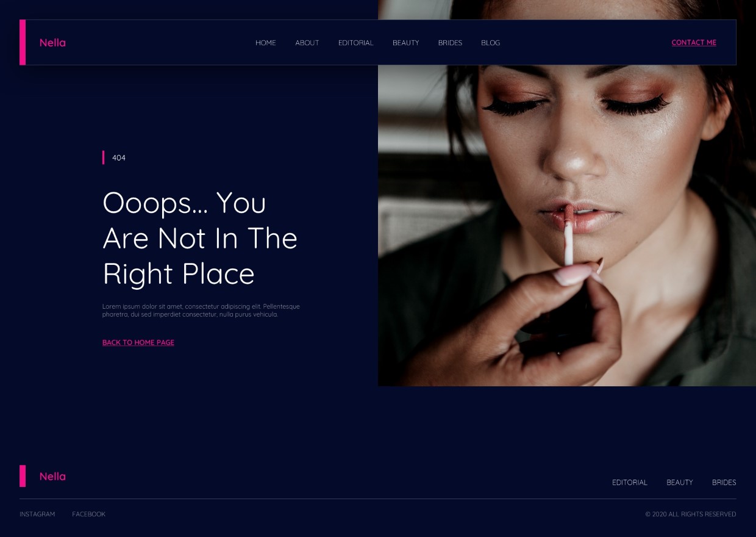Select Editorial in the top navigation
Image resolution: width=756 pixels, height=537 pixels.
point(356,43)
